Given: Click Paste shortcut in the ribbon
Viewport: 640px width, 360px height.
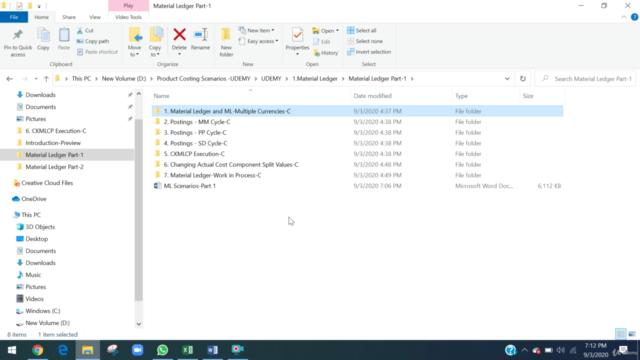Looking at the screenshot, I should 97,52.
